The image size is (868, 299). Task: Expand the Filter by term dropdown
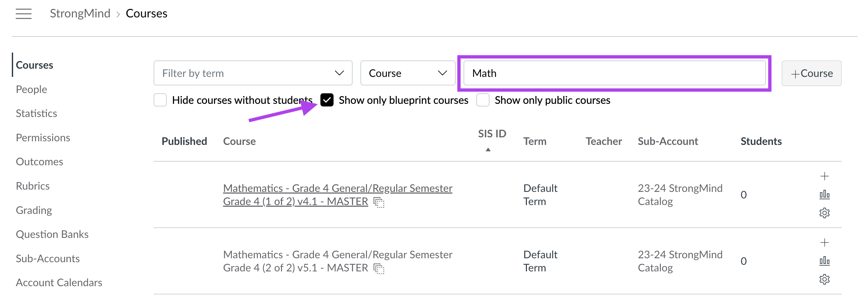click(x=253, y=73)
